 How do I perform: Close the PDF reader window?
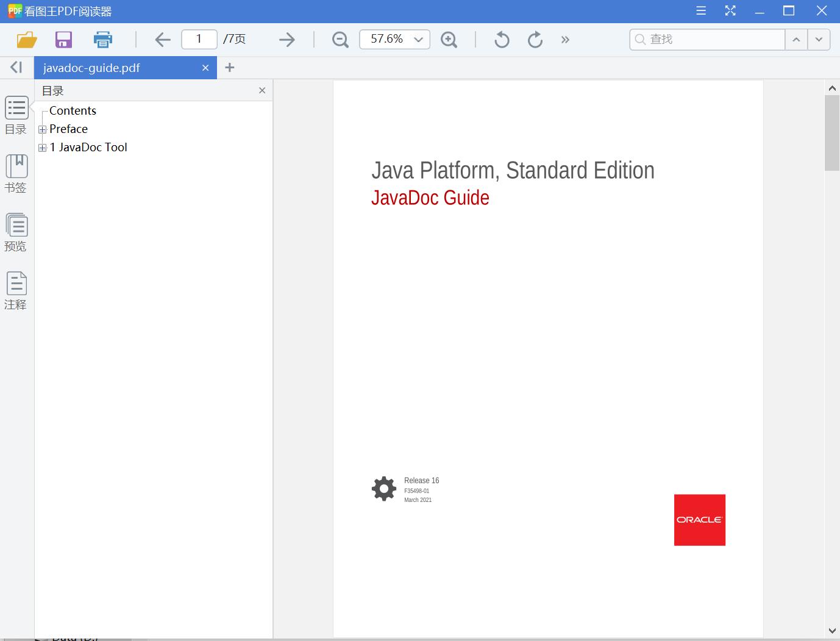822,10
